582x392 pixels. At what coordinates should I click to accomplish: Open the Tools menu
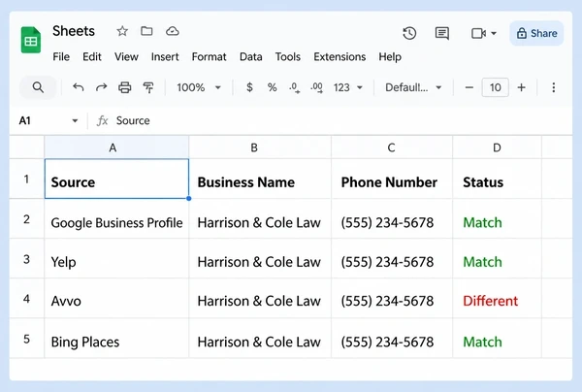coord(288,57)
